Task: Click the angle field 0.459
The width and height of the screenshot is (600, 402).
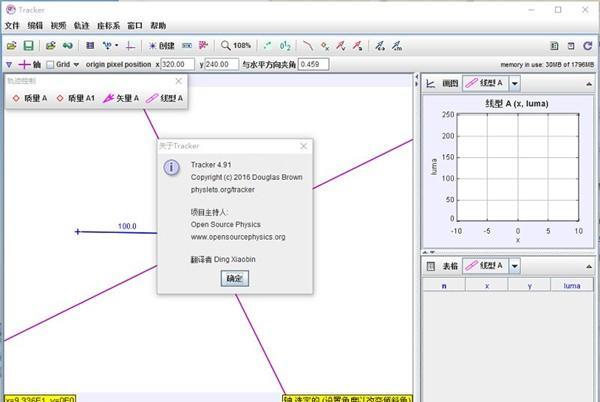Action: click(x=313, y=64)
